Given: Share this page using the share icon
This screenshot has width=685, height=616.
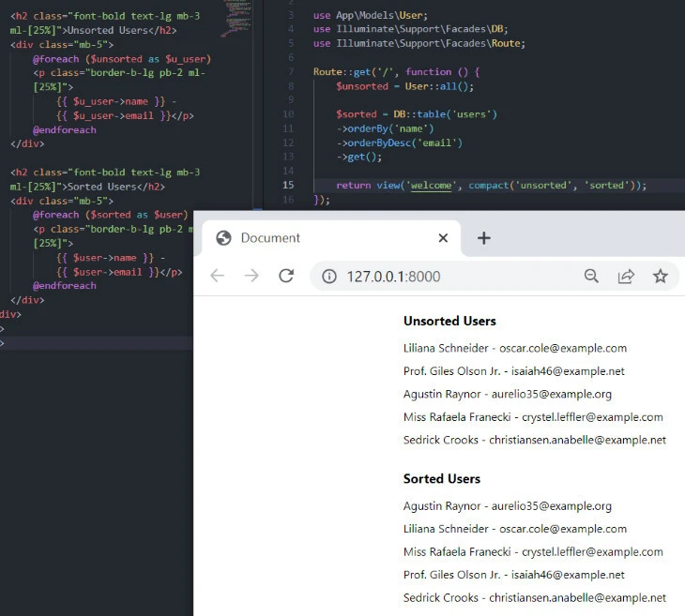Looking at the screenshot, I should (626, 276).
